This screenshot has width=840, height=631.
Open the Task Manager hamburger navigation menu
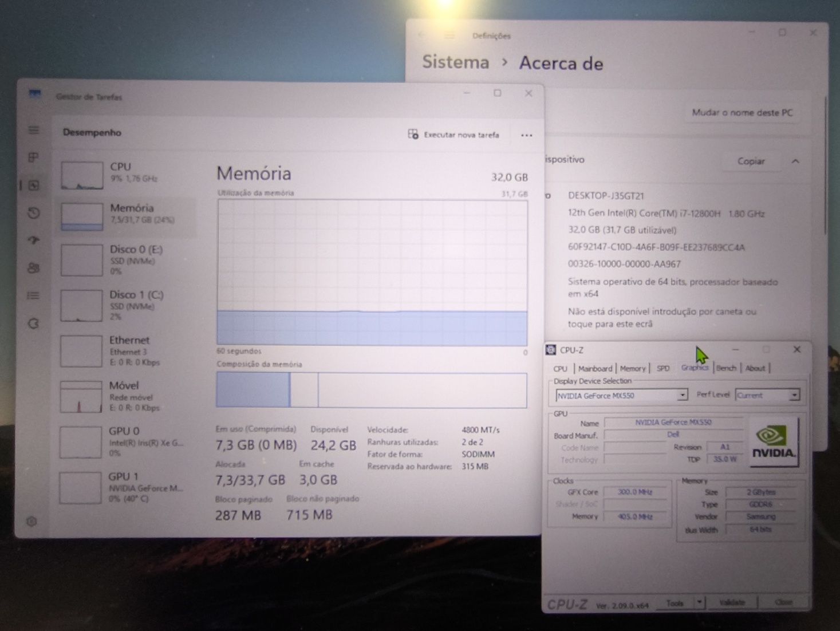(x=34, y=130)
